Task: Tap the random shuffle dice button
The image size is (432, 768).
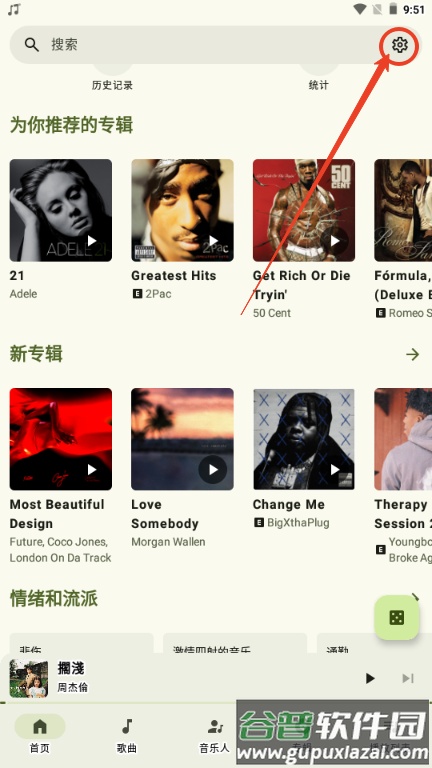Action: [397, 618]
